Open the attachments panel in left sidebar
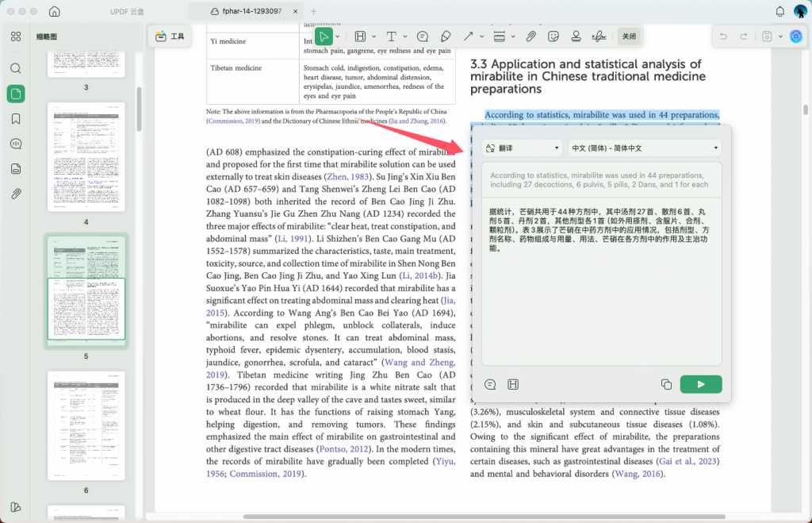The height and width of the screenshot is (523, 812). (x=16, y=194)
